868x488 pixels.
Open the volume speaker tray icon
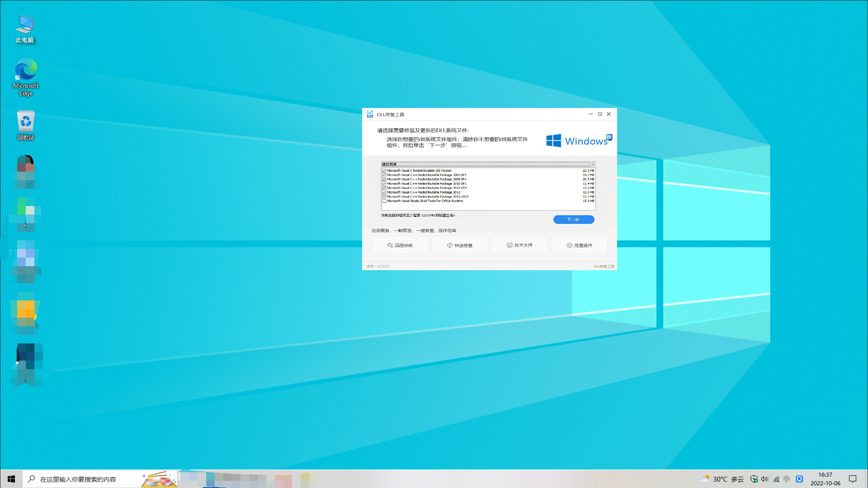point(764,479)
